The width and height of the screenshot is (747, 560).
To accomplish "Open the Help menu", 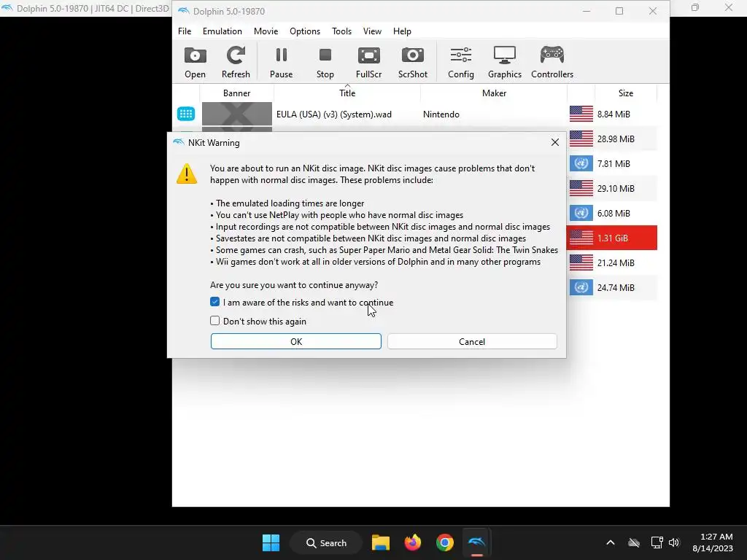I will coord(402,31).
